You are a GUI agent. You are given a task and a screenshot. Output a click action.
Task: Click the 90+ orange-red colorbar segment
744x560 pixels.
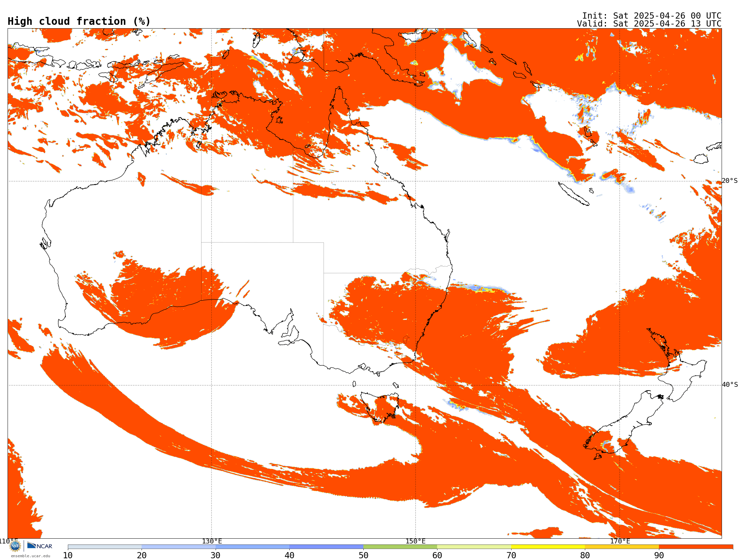tap(696, 547)
